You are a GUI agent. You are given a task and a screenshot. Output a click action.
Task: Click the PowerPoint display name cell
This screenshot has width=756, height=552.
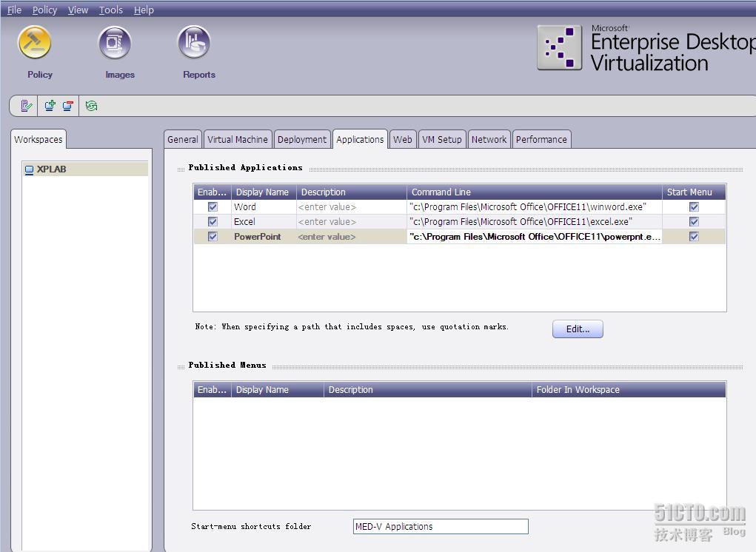coord(264,237)
